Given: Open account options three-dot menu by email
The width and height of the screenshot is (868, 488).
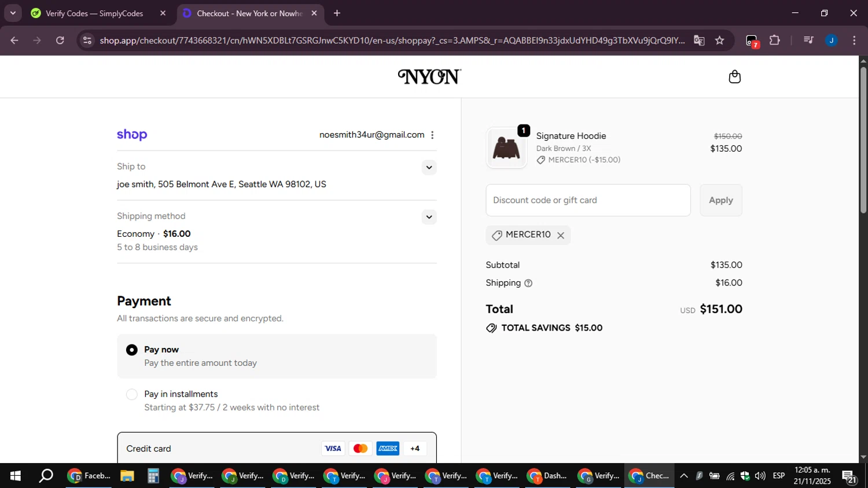Looking at the screenshot, I should [x=432, y=135].
